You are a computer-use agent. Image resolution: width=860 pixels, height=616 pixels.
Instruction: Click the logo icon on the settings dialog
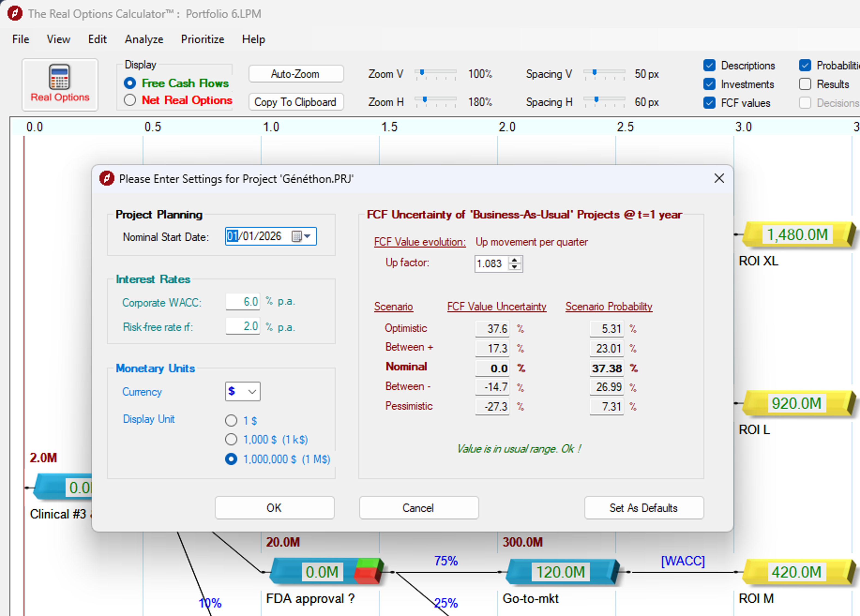107,179
